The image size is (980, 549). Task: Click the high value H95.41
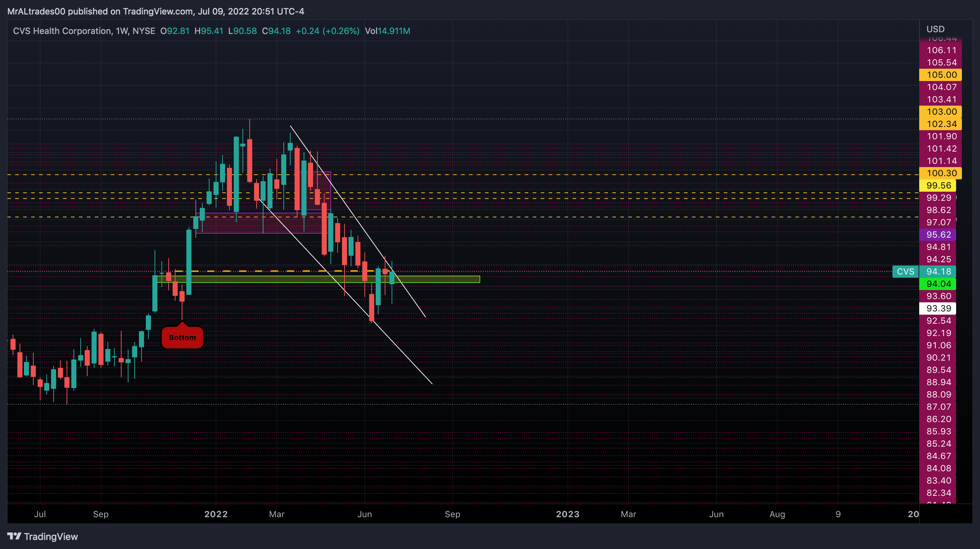click(208, 31)
